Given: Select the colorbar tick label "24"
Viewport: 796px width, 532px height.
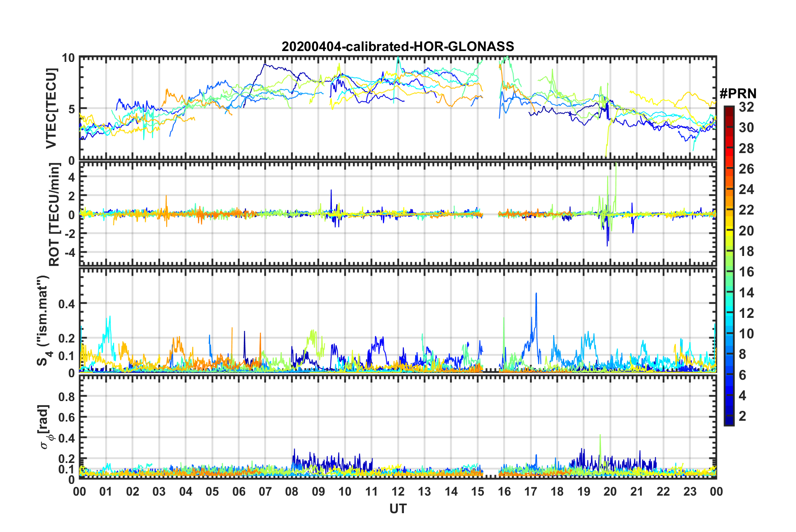Looking at the screenshot, I should pyautogui.click(x=746, y=189).
